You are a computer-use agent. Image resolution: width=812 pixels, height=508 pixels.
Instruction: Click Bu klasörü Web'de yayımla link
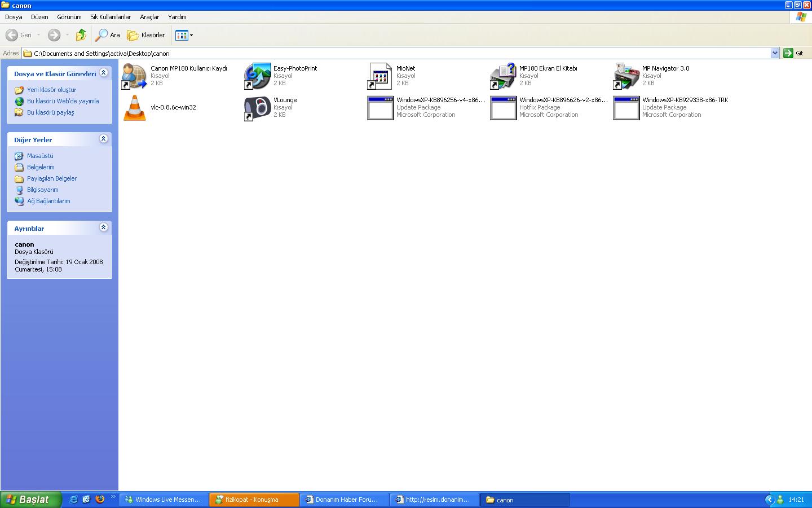coord(63,101)
